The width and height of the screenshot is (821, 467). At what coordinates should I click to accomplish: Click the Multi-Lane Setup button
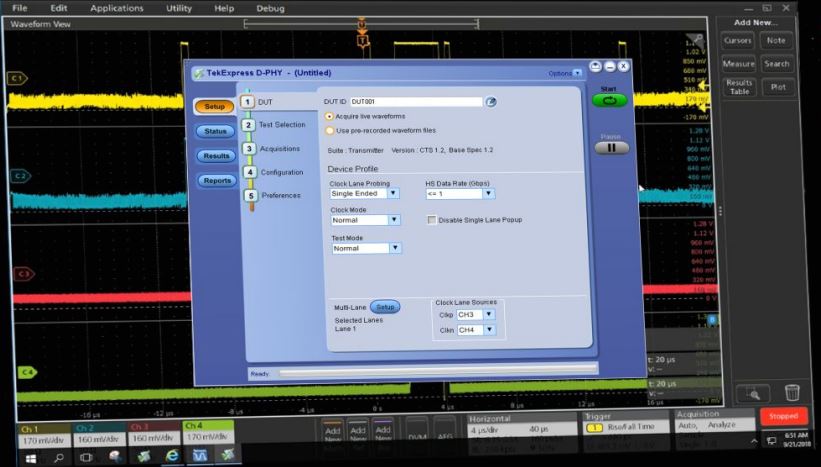click(385, 307)
